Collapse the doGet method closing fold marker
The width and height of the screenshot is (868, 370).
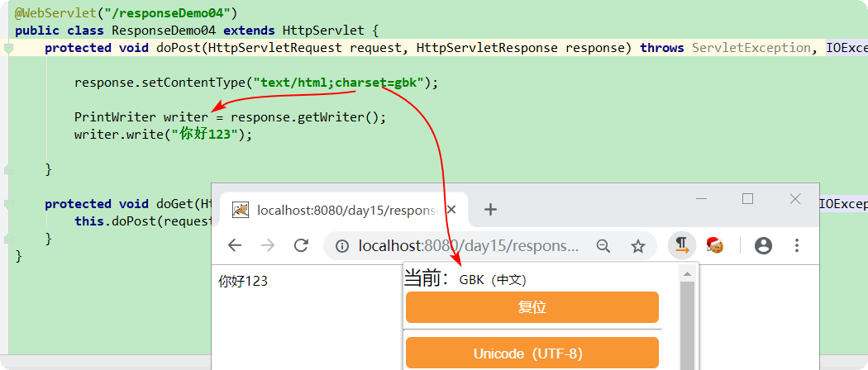8,239
